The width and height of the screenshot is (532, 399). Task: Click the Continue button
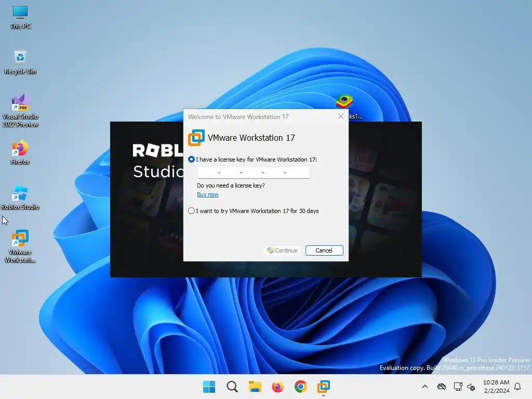(x=282, y=250)
